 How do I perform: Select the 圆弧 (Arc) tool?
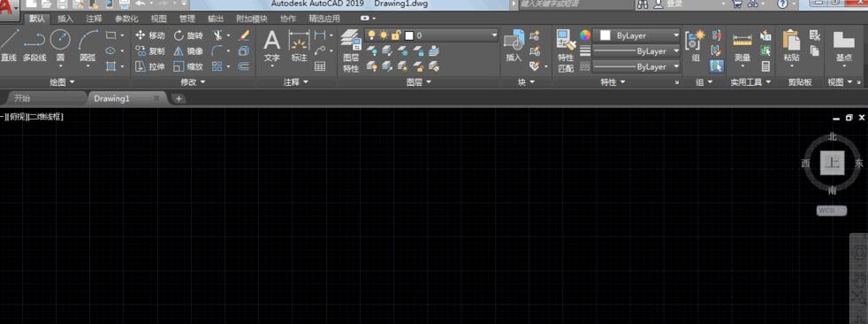click(x=88, y=44)
